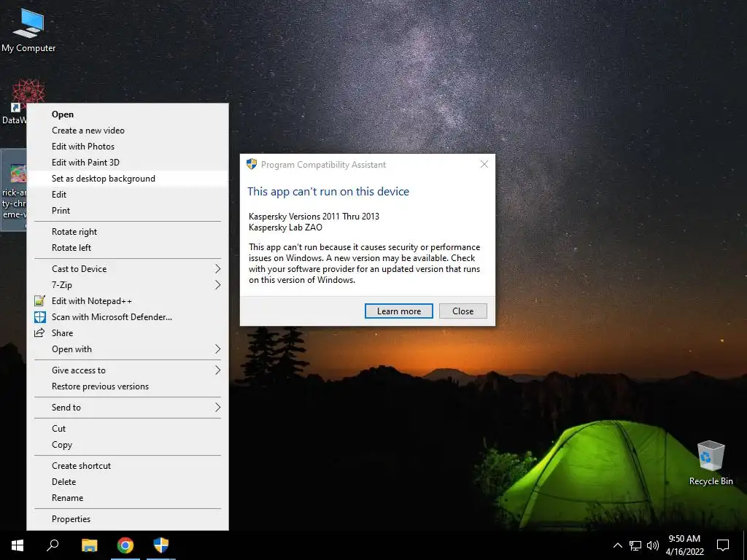Click the taskbar clock showing 9:50 AM
This screenshot has width=747, height=560.
tap(684, 545)
